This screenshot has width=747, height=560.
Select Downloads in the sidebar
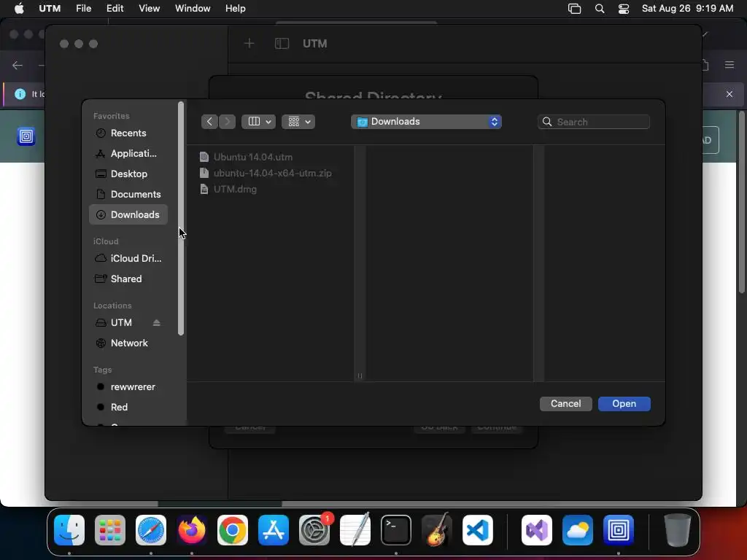click(x=128, y=215)
